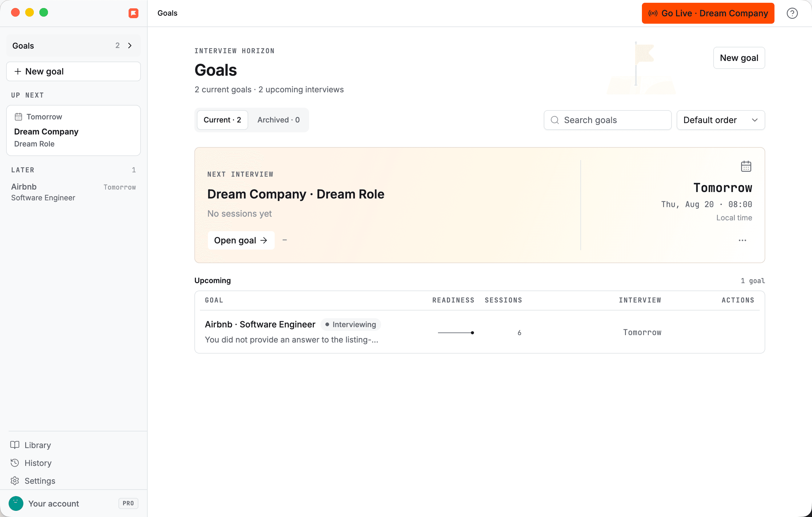
Task: Click the arrow icon on Open goal
Action: (264, 240)
